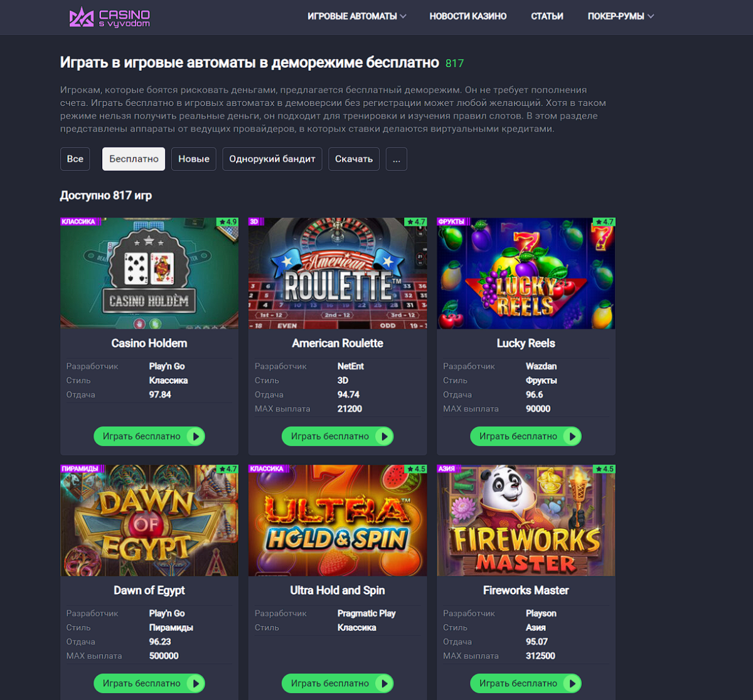Click the play arrow icon for Lucky Reels
This screenshot has height=700, width=753.
572,437
